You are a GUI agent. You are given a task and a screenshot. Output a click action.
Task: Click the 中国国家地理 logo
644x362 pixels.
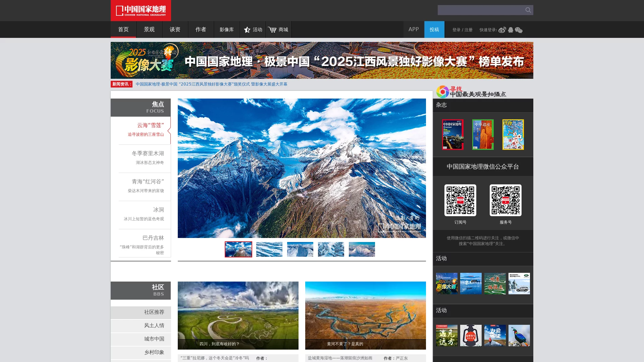click(x=141, y=10)
